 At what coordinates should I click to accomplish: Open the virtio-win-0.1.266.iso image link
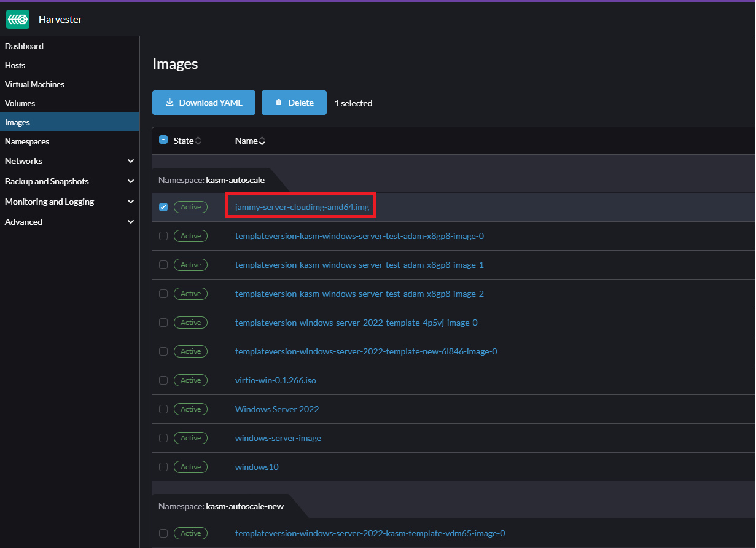pyautogui.click(x=275, y=380)
